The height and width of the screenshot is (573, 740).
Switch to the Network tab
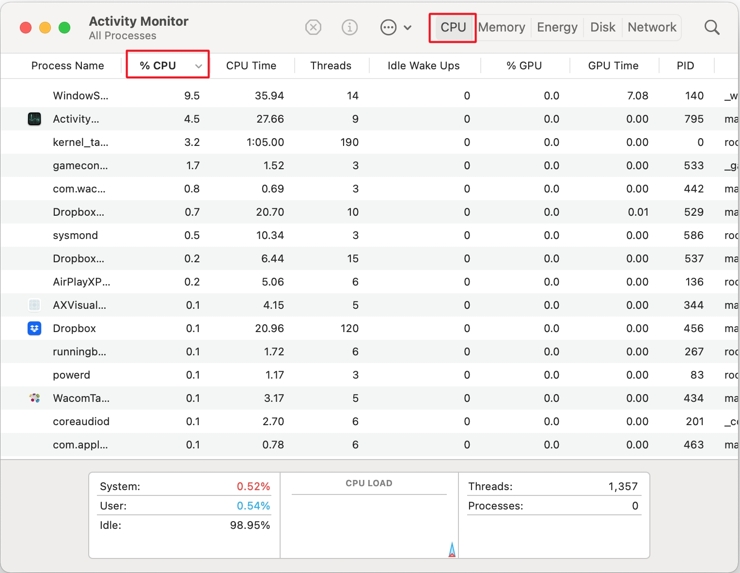[652, 27]
